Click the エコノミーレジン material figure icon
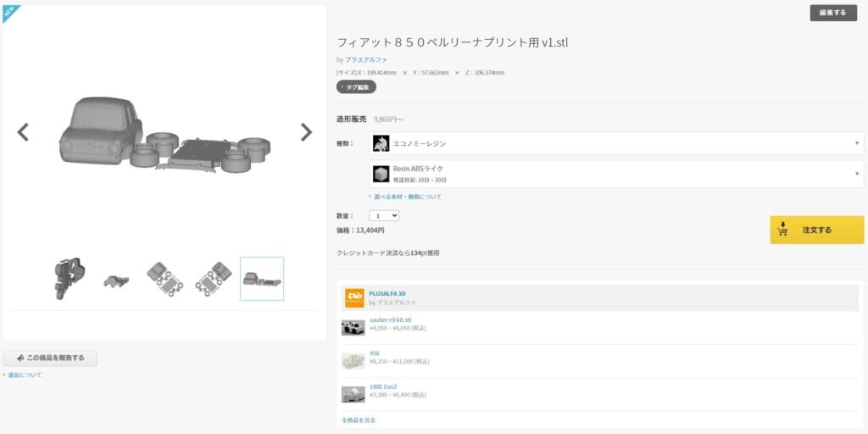This screenshot has width=868, height=434. click(x=381, y=143)
